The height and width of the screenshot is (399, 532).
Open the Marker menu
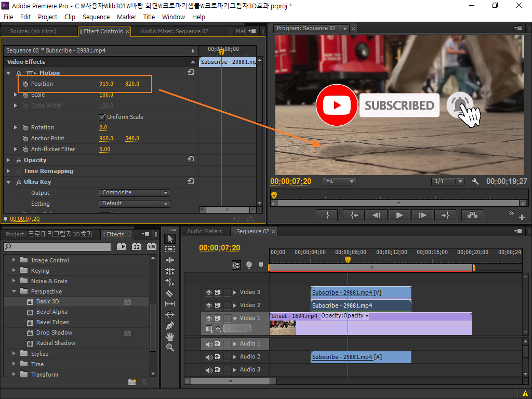click(x=127, y=17)
